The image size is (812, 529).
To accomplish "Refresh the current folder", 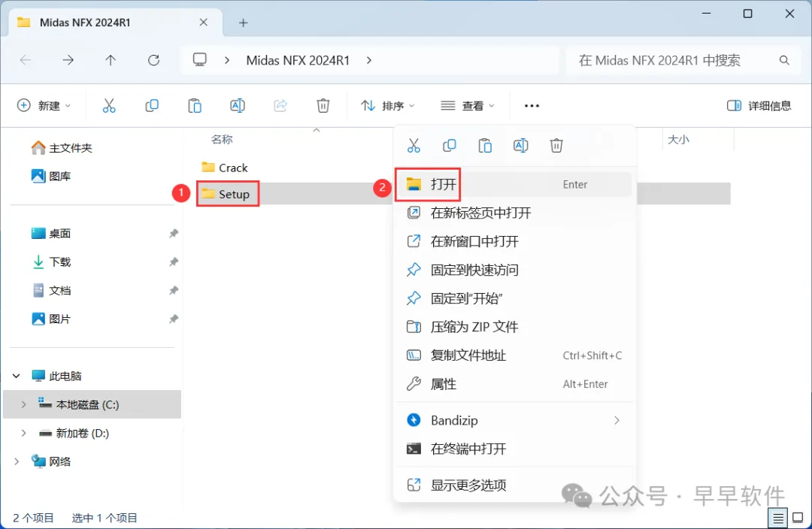I will tap(153, 60).
